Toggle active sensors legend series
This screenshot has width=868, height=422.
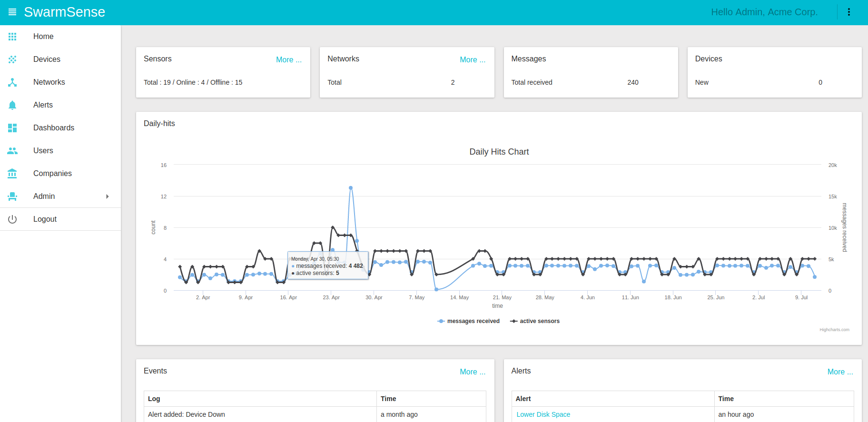point(535,321)
